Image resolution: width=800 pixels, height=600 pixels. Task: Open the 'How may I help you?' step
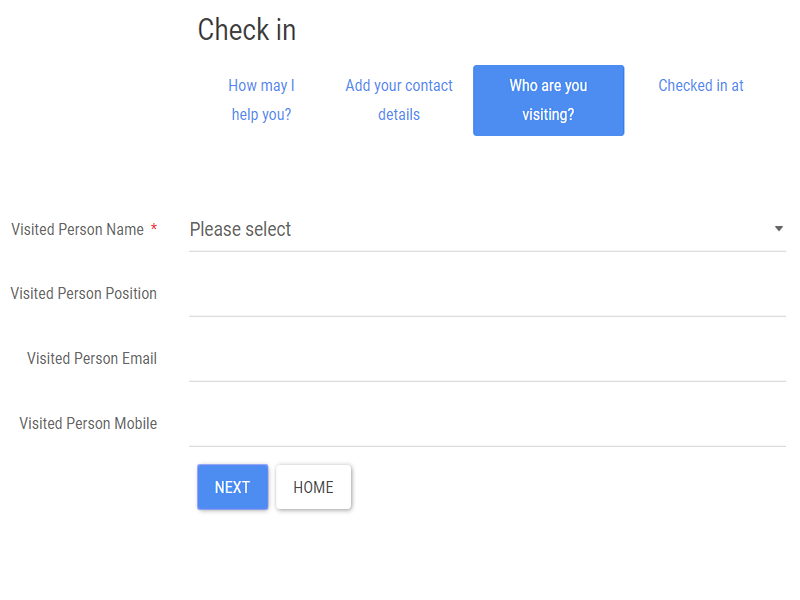click(261, 100)
